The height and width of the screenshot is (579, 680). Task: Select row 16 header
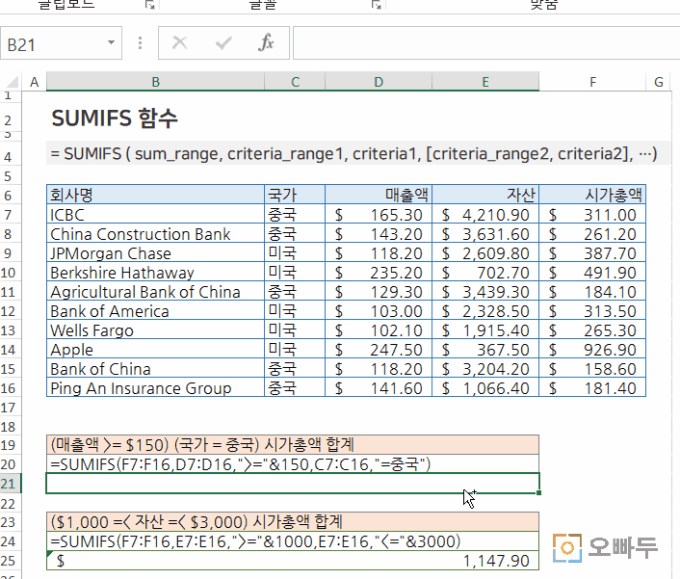9,388
